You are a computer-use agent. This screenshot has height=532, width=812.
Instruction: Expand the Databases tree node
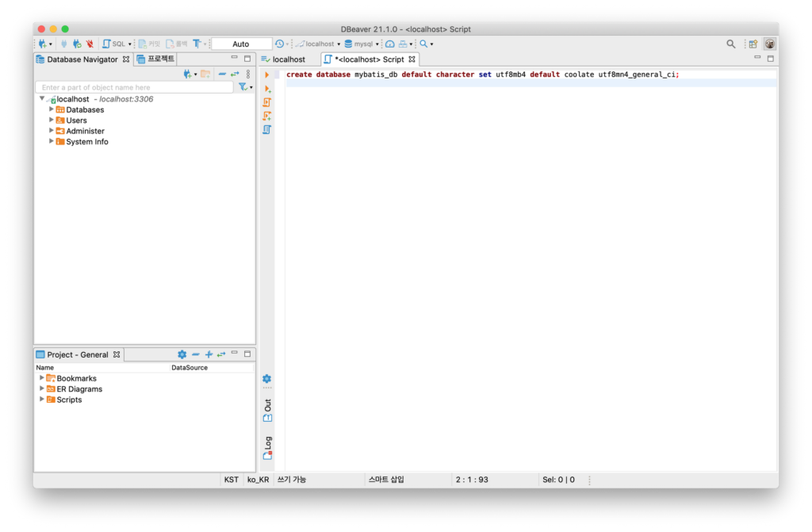(x=52, y=109)
